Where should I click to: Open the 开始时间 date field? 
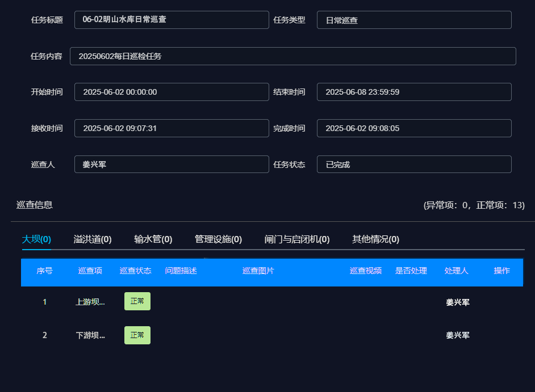tap(171, 92)
